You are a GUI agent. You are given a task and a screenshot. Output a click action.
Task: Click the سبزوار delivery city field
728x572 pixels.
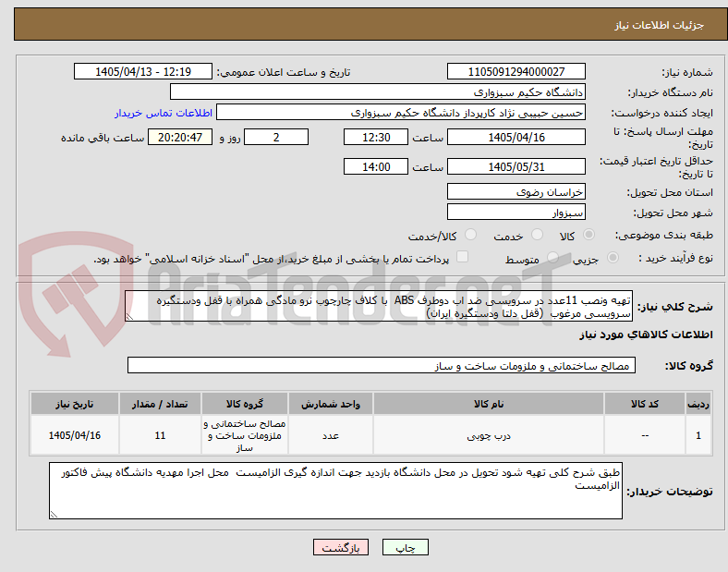(x=516, y=213)
